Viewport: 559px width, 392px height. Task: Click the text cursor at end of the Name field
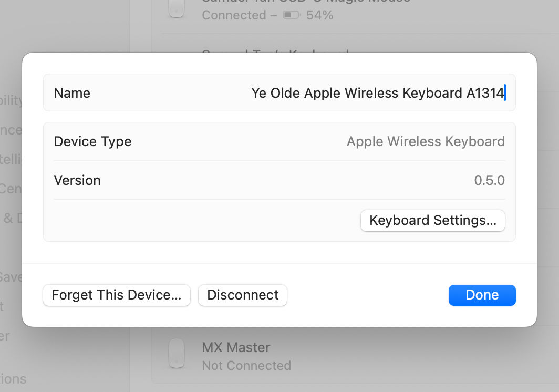tap(504, 92)
